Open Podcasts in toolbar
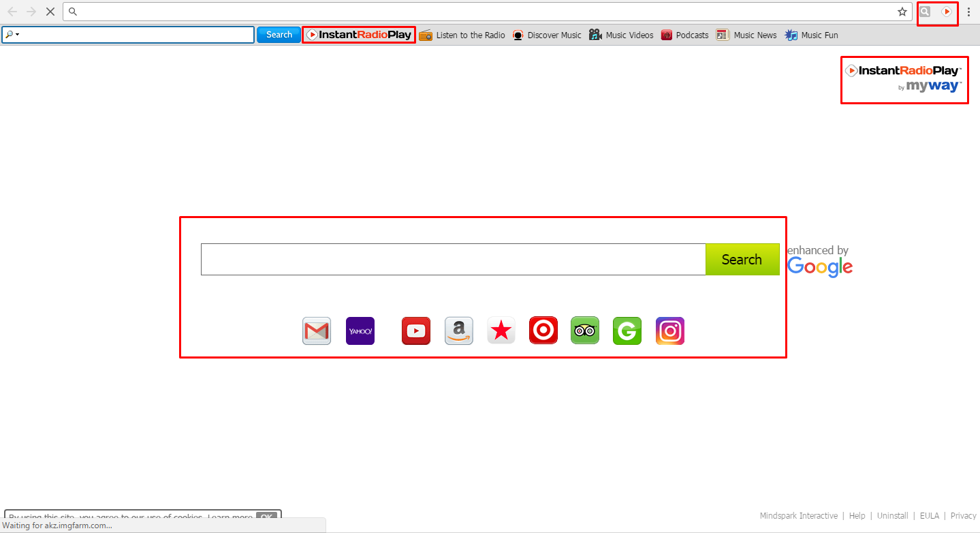Image resolution: width=980 pixels, height=533 pixels. (x=684, y=35)
